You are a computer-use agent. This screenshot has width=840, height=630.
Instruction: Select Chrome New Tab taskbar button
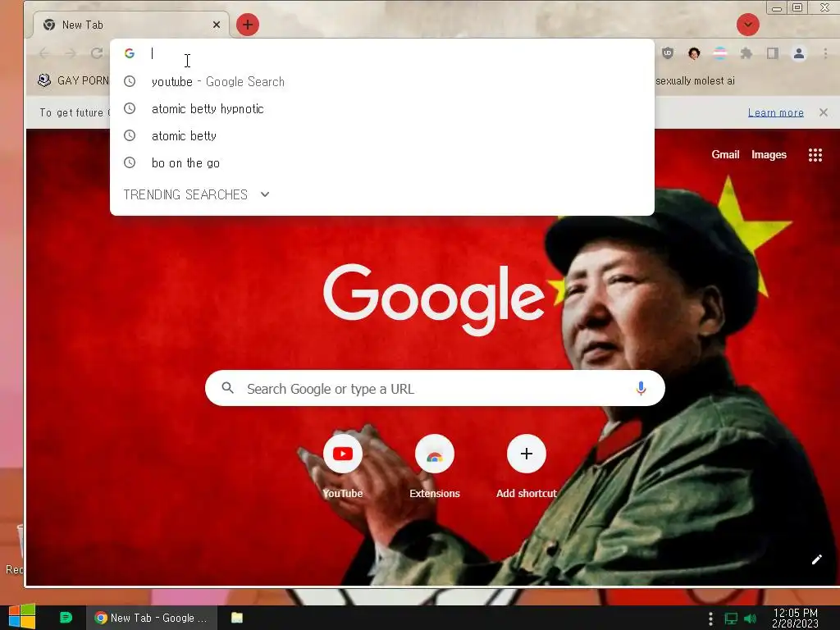[x=152, y=618]
